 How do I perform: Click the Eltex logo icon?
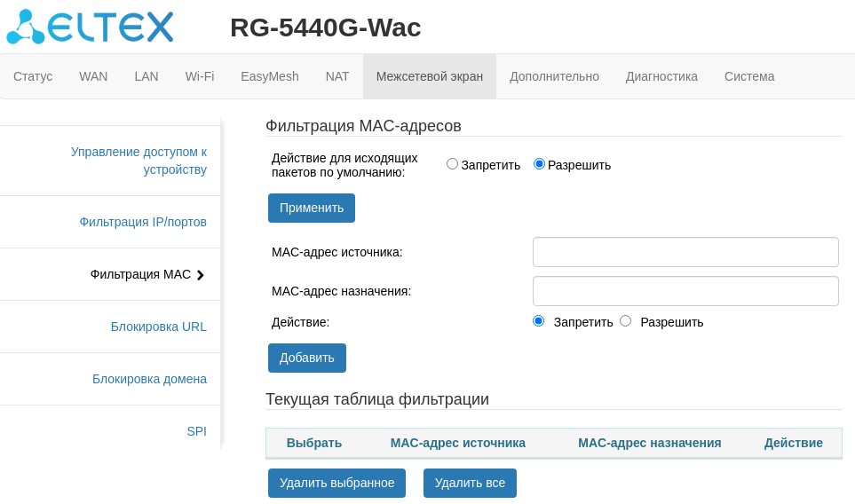pos(25,27)
